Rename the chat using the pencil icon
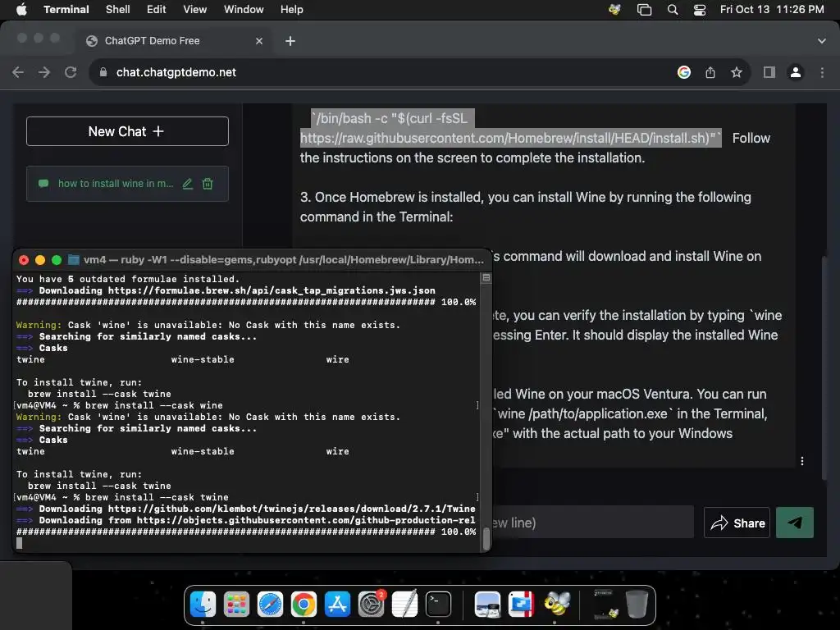This screenshot has width=840, height=630. (x=188, y=184)
